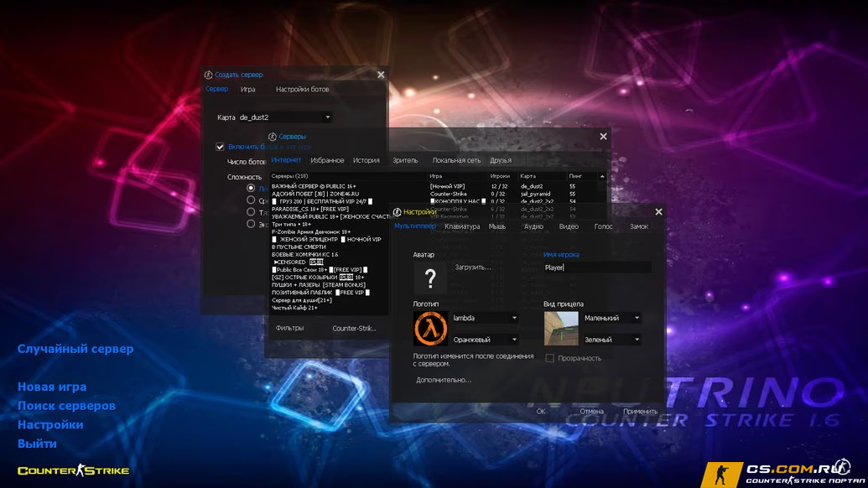868x488 pixels.
Task: Open the Видео settings tab
Action: 569,226
